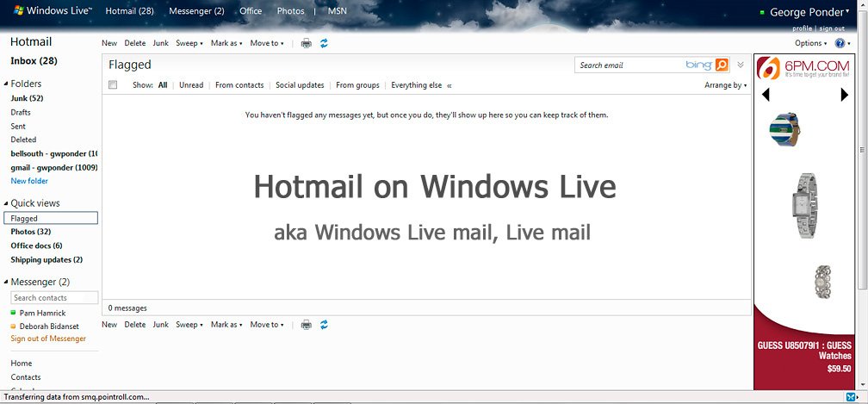The image size is (868, 404).
Task: Open Shipping updates (2) quick view
Action: click(x=46, y=259)
